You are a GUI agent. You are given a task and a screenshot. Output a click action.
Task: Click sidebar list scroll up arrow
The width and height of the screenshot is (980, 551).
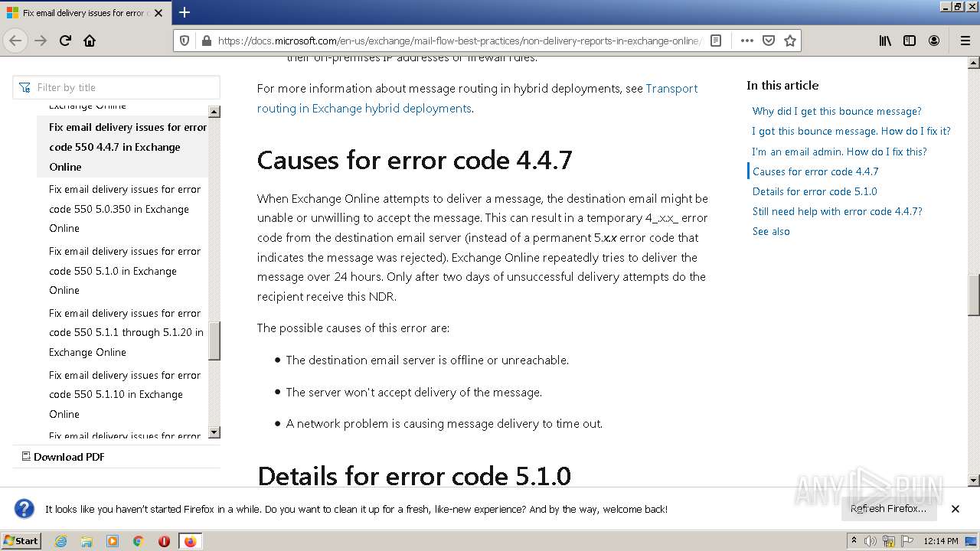click(x=214, y=112)
